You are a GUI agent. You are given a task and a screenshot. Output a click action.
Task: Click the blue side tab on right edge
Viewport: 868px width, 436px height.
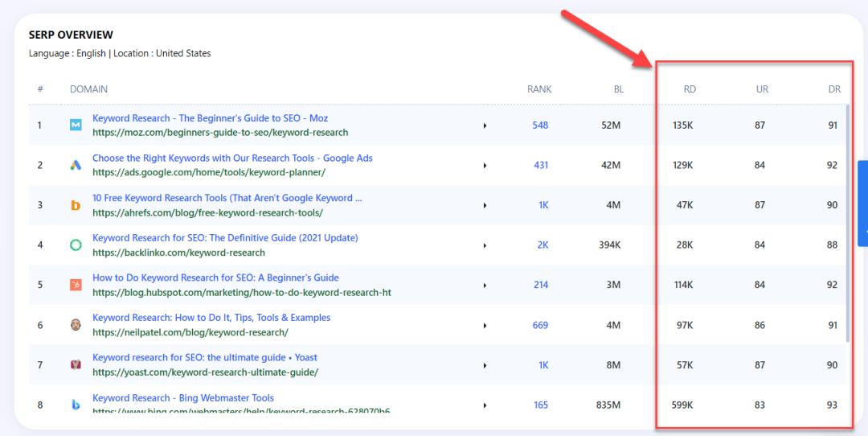tap(863, 204)
